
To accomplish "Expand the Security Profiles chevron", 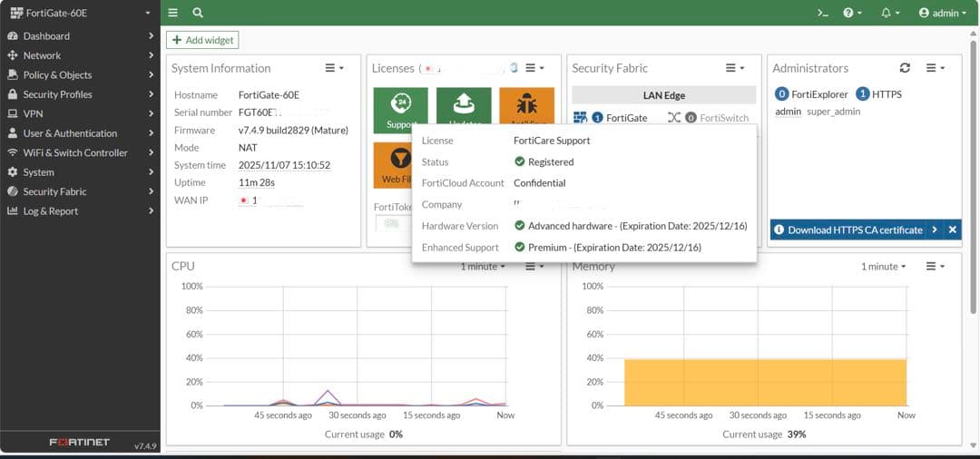I will point(151,94).
